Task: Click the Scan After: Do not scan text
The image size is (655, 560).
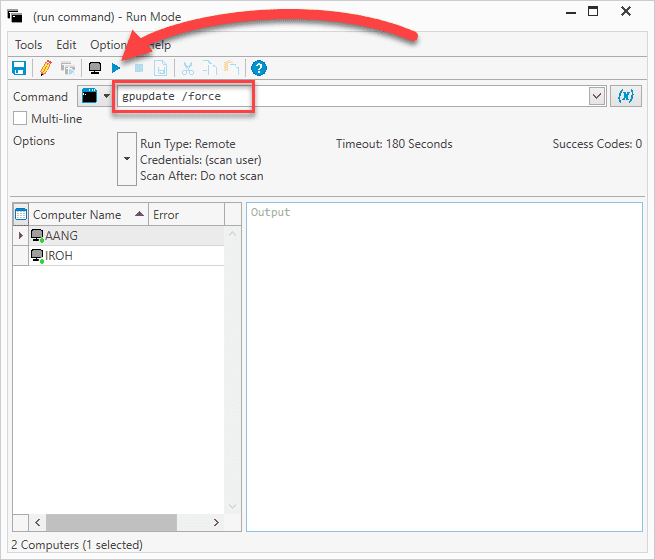Action: point(202,176)
